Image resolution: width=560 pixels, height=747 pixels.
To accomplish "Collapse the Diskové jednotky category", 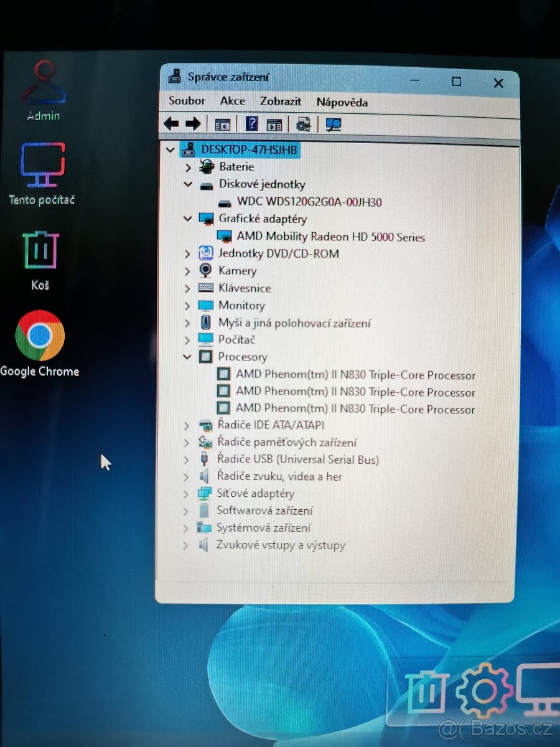I will pos(187,184).
